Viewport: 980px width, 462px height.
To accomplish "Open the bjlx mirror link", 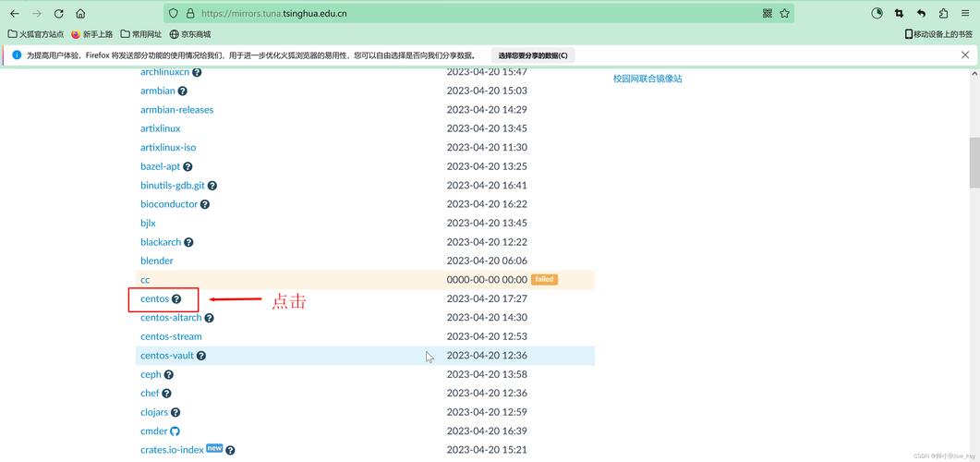I will click(148, 224).
